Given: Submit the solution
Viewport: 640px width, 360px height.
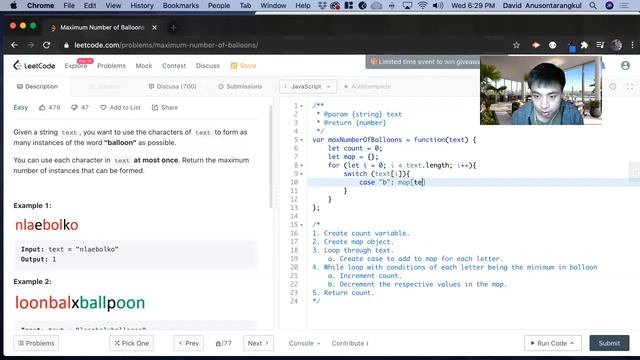Looking at the screenshot, I should (x=609, y=343).
